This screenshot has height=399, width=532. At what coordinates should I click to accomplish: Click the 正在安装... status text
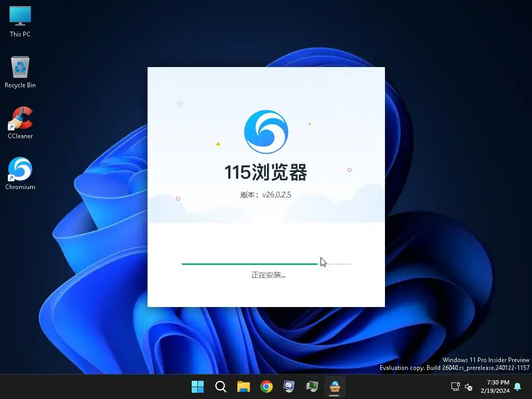(x=268, y=275)
